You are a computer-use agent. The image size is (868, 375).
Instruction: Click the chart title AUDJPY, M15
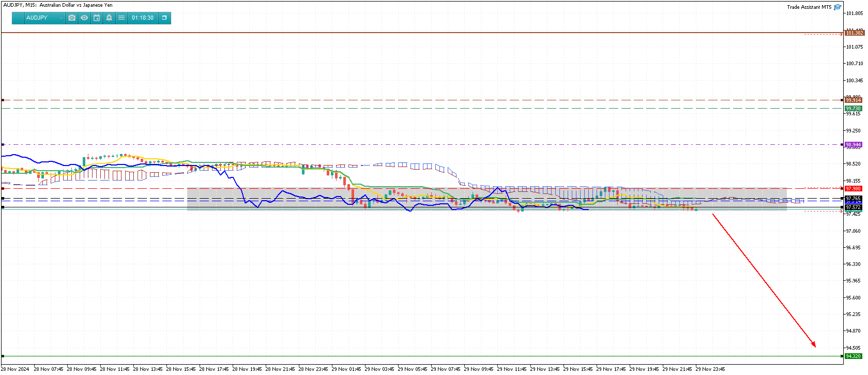20,5
